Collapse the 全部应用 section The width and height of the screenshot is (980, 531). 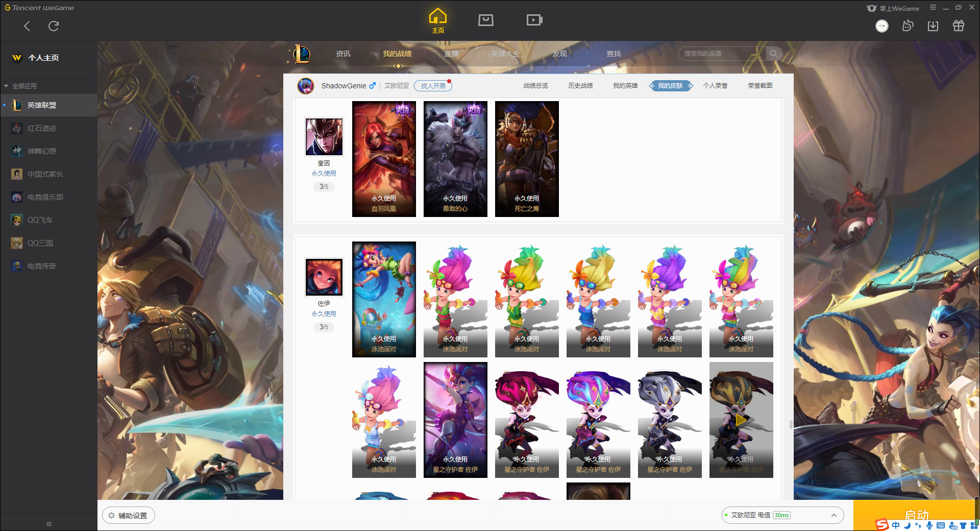coord(20,86)
